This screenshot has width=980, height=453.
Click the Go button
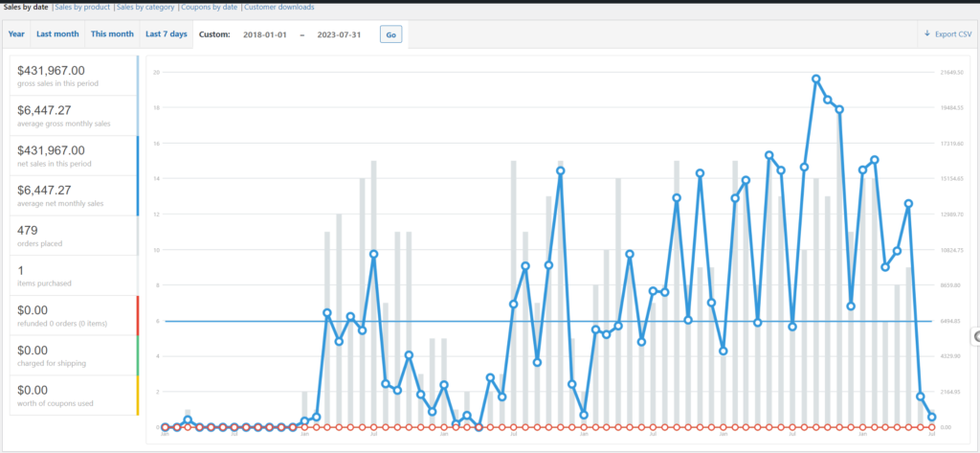[x=390, y=35]
